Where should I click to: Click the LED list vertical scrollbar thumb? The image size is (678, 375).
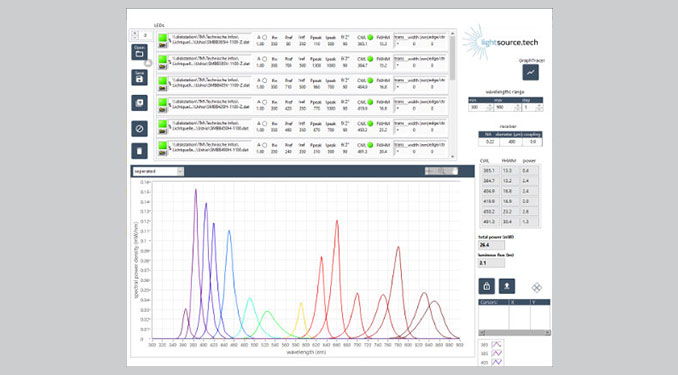click(453, 58)
